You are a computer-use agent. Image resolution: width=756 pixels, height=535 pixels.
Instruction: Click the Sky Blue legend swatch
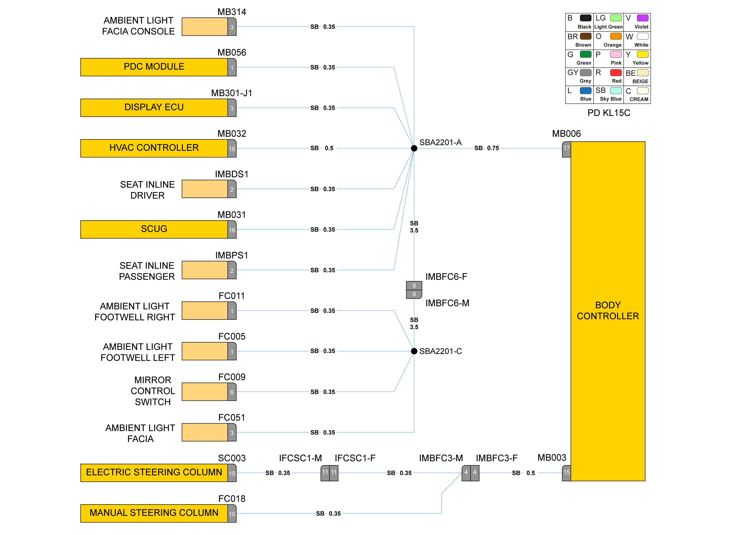[x=616, y=91]
